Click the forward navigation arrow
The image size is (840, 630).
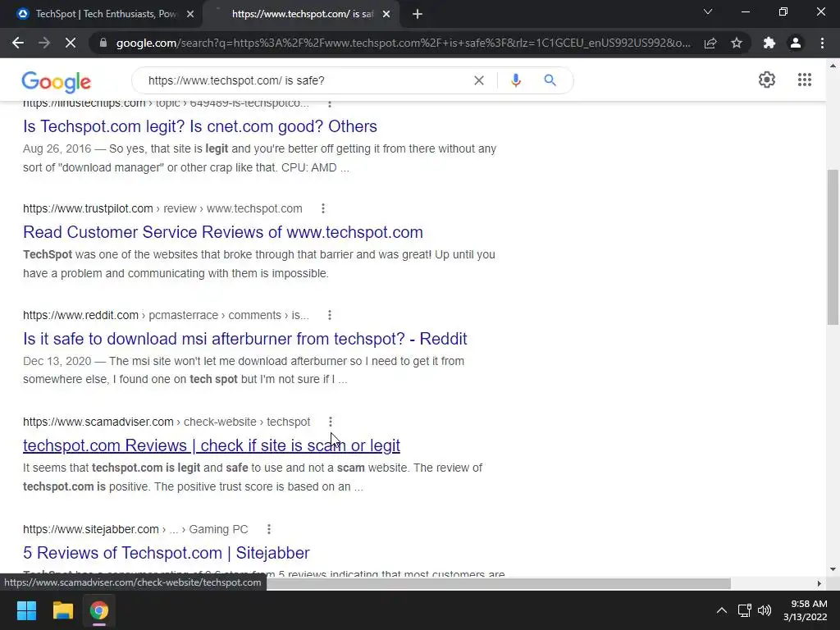coord(44,43)
